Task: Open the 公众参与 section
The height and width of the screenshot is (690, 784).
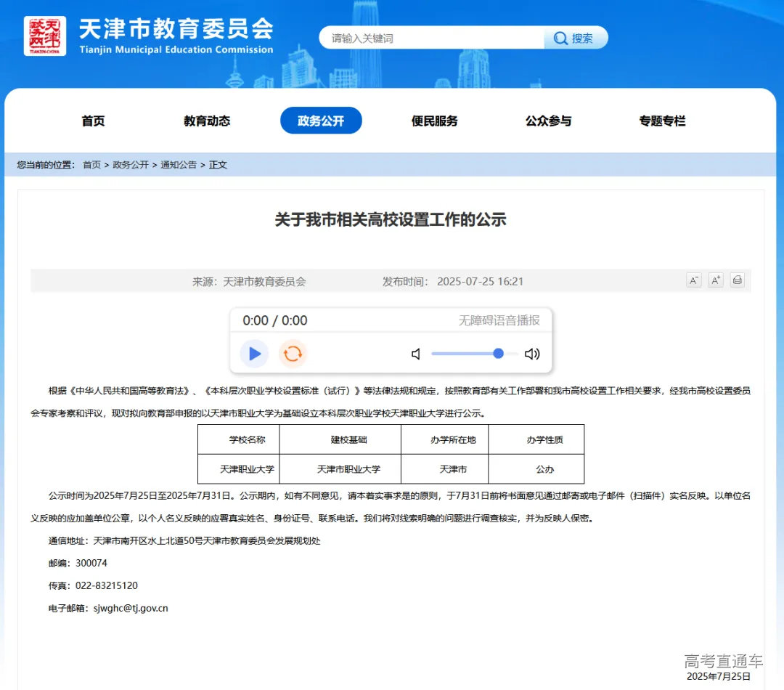Action: pos(548,121)
